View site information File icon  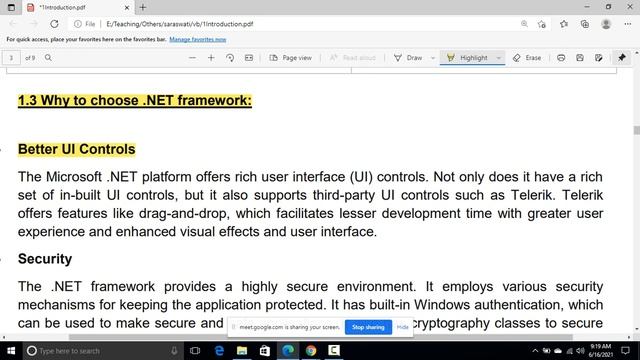pyautogui.click(x=84, y=24)
